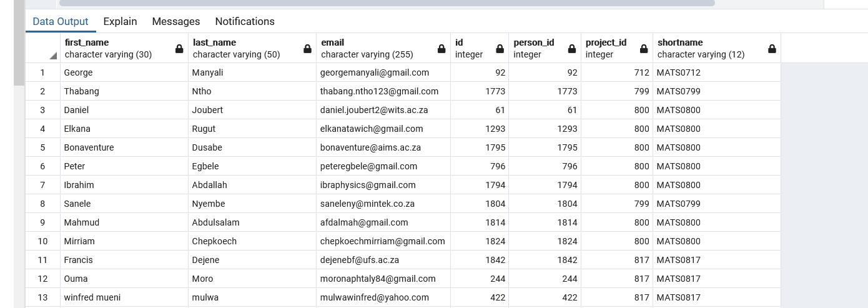Screen dimensions: 868x308
Task: Click the last name 'Nyembe'
Action: coord(252,204)
